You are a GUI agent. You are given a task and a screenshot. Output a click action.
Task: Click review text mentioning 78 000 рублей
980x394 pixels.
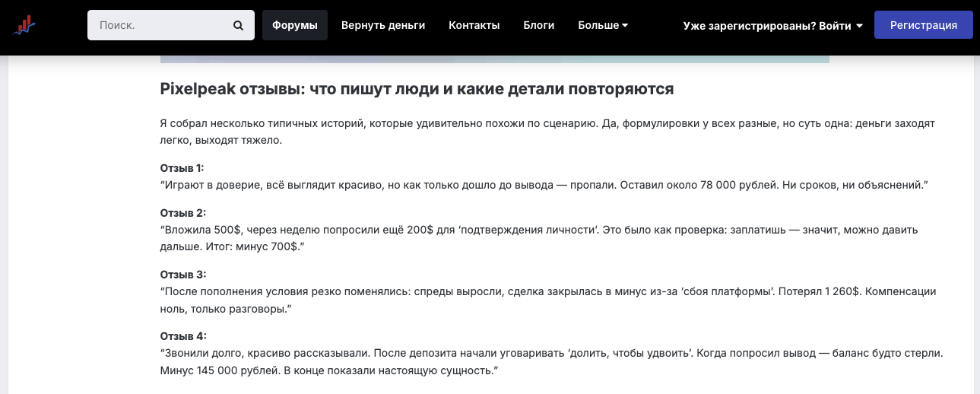point(544,186)
